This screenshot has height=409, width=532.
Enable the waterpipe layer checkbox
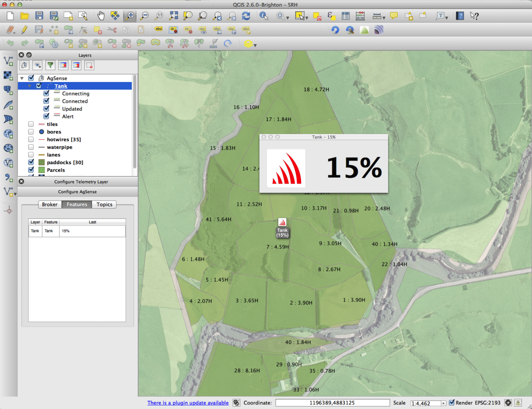pos(31,147)
